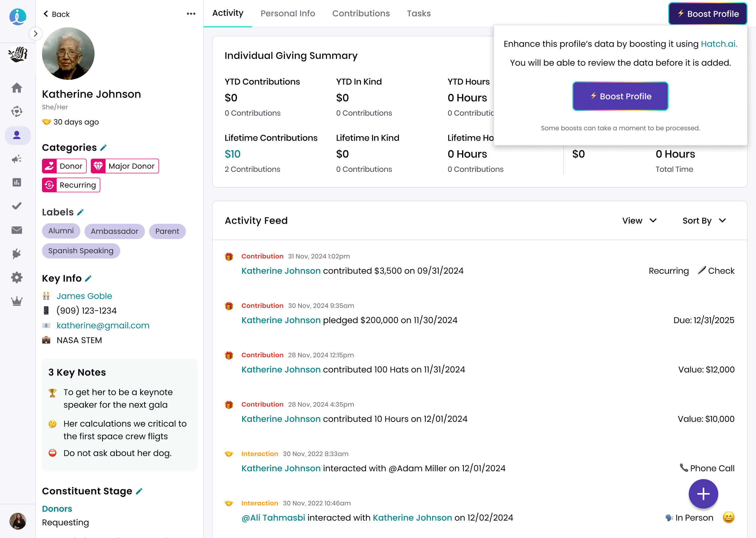Edit Categories with the pencil icon

tap(104, 148)
